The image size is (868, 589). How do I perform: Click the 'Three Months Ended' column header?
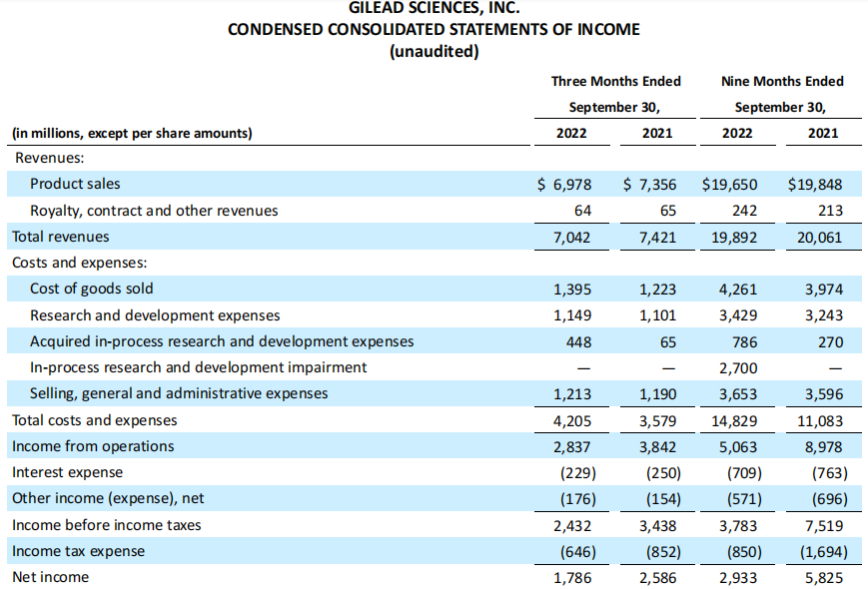pos(615,81)
